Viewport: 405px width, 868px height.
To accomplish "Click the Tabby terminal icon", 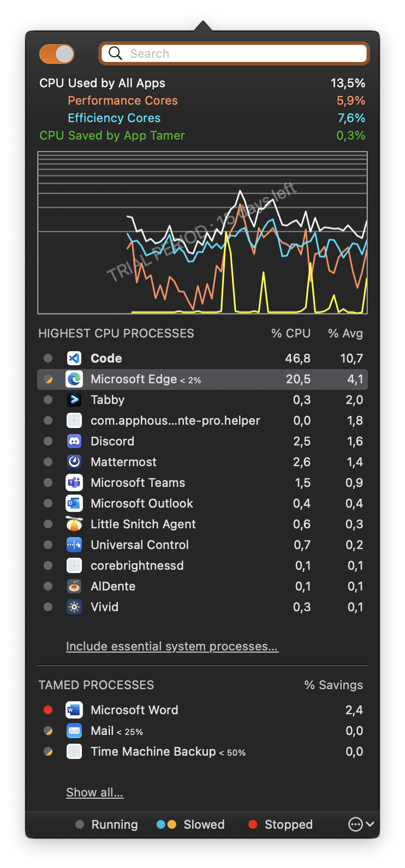I will pyautogui.click(x=74, y=400).
